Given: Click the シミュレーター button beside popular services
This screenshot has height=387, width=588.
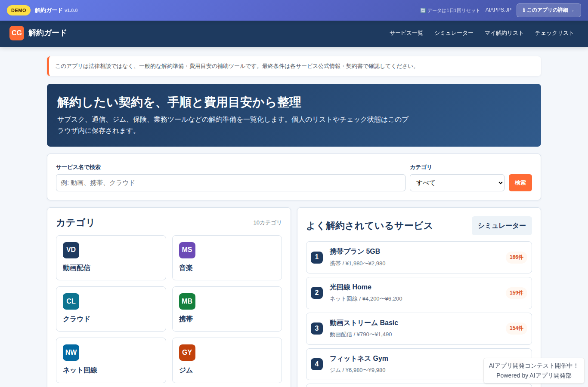Looking at the screenshot, I should [x=502, y=226].
